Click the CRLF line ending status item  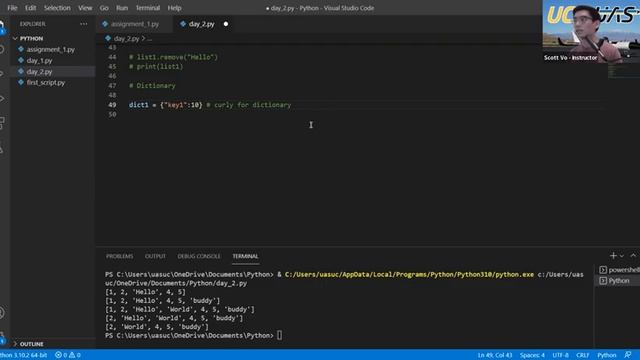(x=582, y=355)
